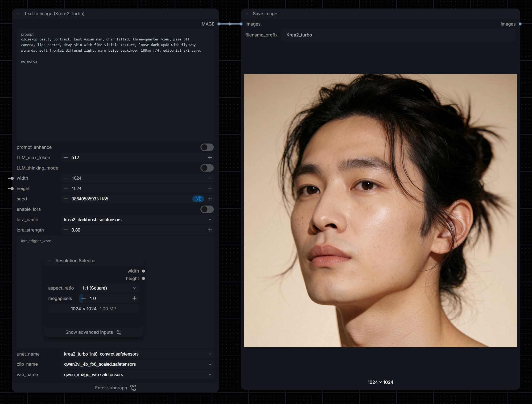The width and height of the screenshot is (532, 404).
Task: Collapse the Text to Image node
Action: (x=18, y=14)
